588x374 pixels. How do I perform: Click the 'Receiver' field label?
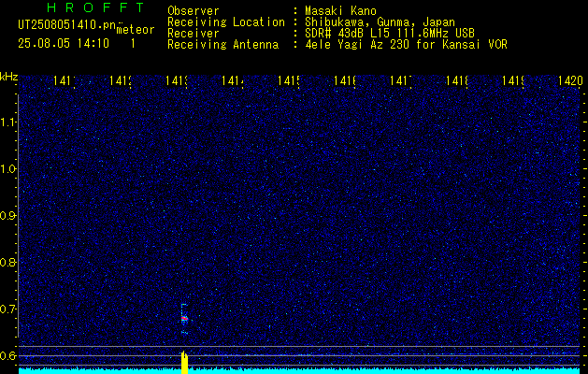[194, 34]
